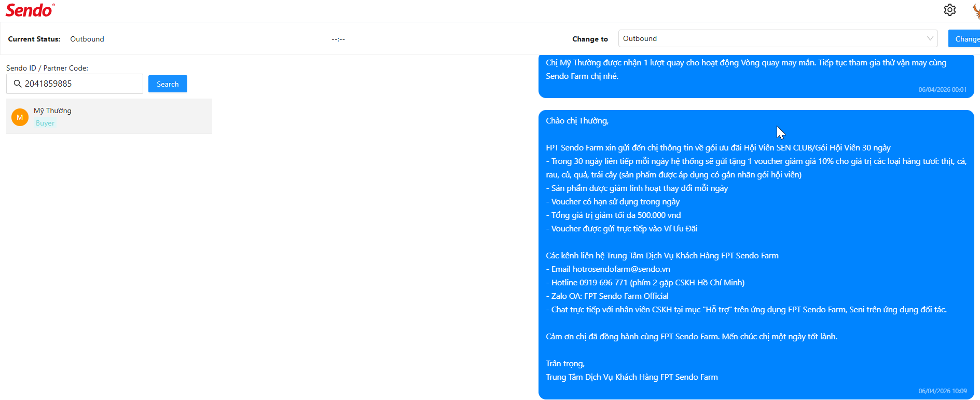
Task: Click the orange M avatar of Mỹ Thường
Action: click(20, 117)
